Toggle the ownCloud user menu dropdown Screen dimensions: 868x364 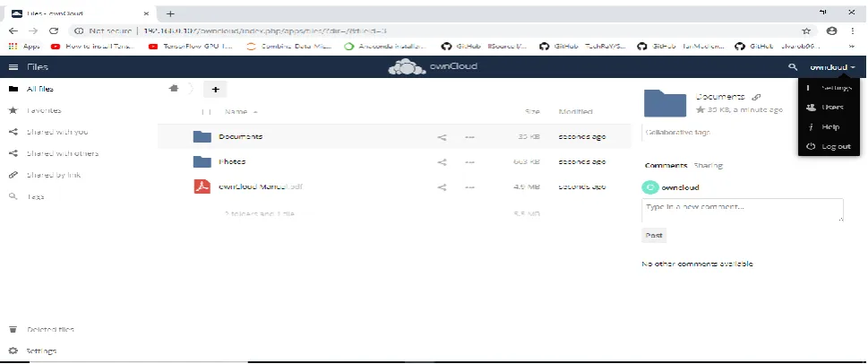pos(832,67)
